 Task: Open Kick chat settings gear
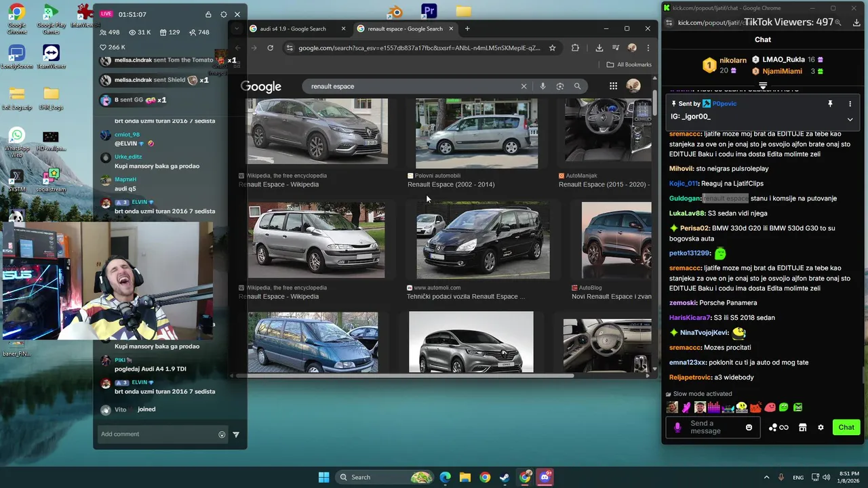[821, 428]
